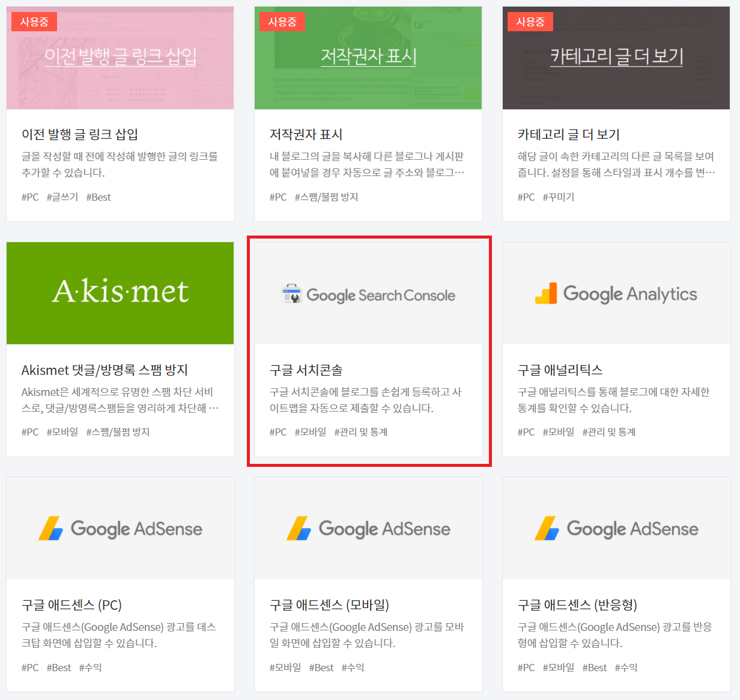The width and height of the screenshot is (740, 700).
Task: Click the #수익 tag on 구글 애드센스 (모바일)
Action: pyautogui.click(x=353, y=668)
